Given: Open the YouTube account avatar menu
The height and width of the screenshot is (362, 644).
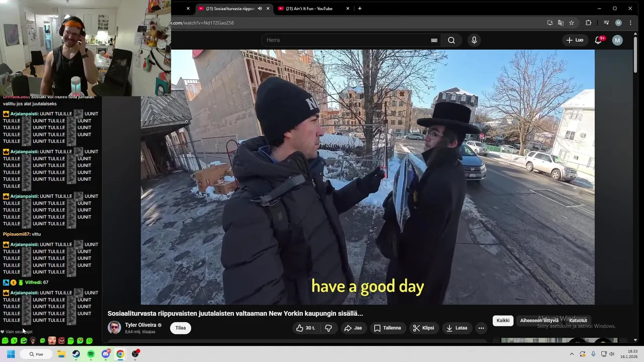Looking at the screenshot, I should pyautogui.click(x=617, y=40).
